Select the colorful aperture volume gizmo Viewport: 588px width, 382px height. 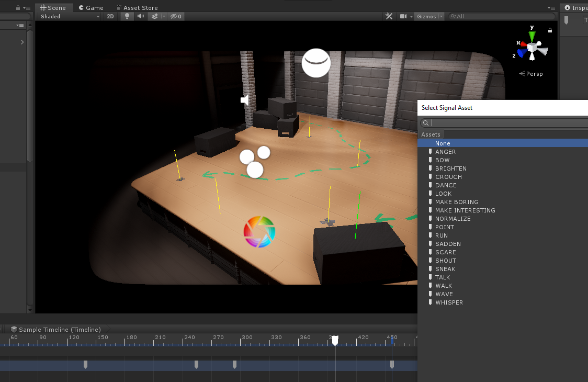tap(259, 232)
